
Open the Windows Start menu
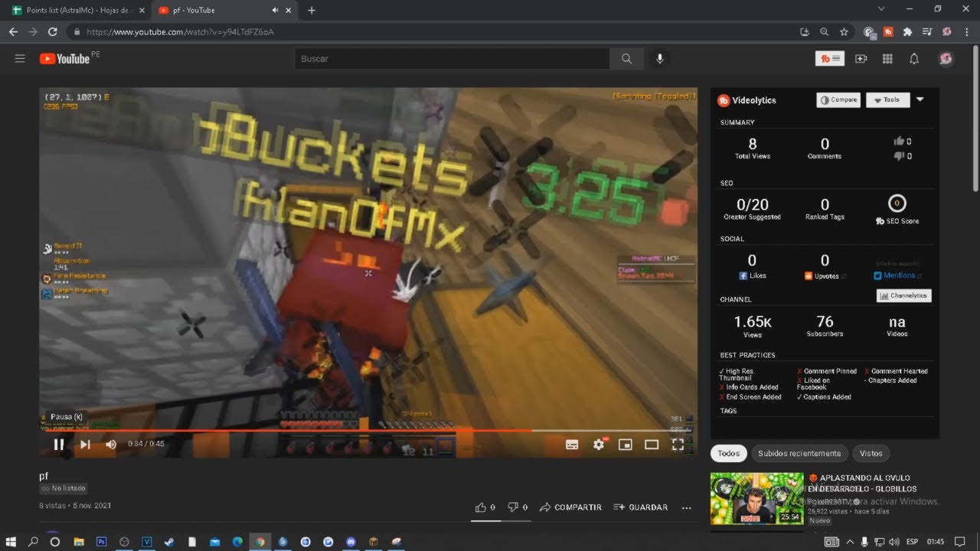click(11, 542)
